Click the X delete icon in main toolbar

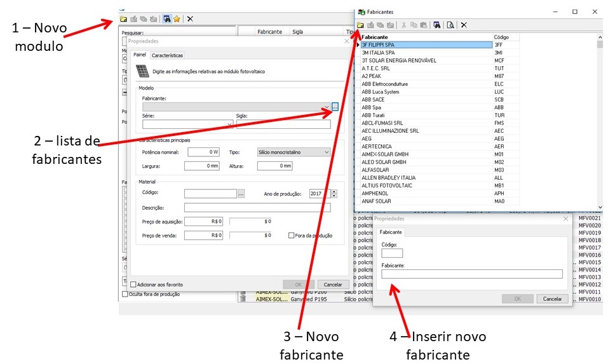[190, 19]
